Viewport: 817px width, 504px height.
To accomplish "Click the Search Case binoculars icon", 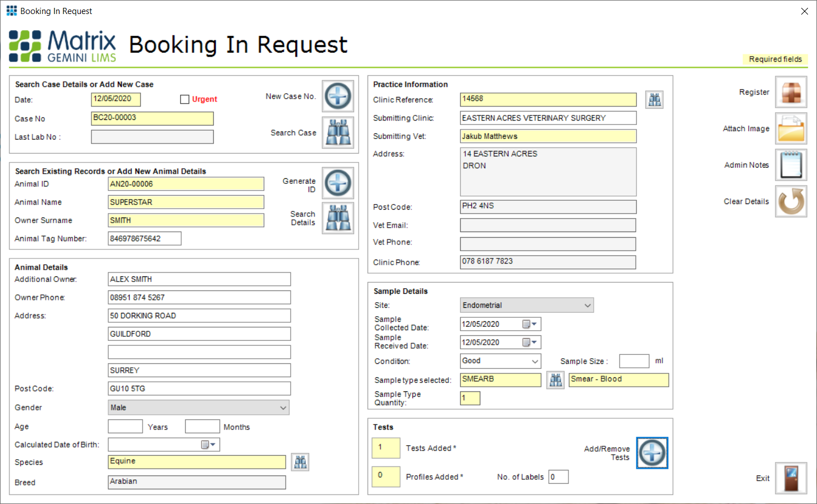I will (338, 133).
